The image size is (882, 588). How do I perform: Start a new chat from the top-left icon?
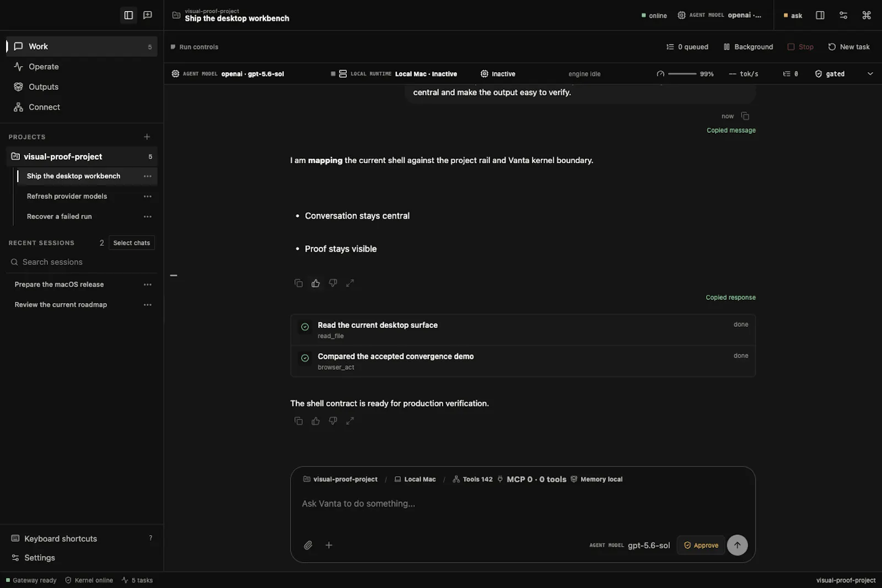148,15
